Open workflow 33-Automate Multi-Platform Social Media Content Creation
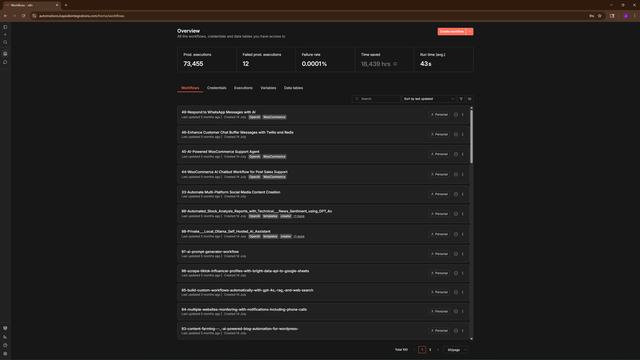 coord(231,192)
